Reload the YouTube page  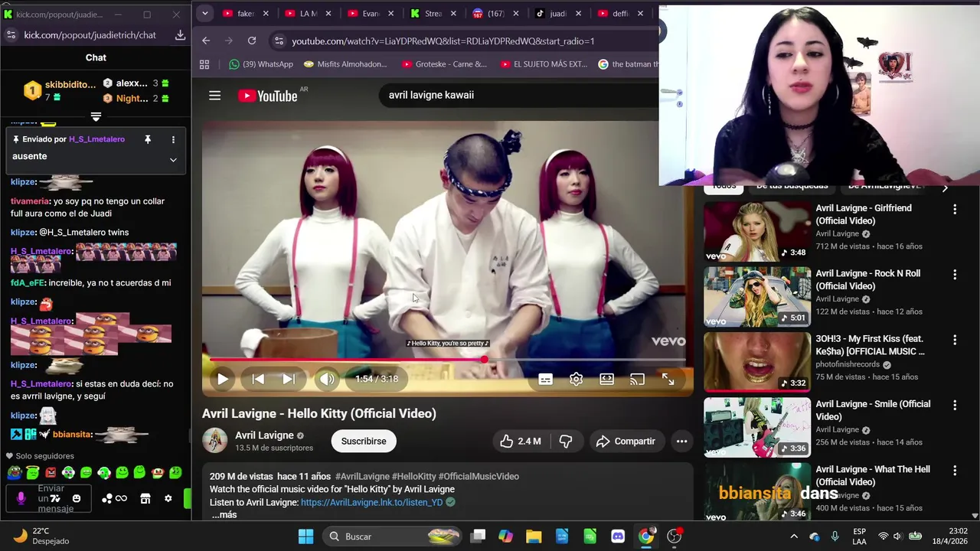pyautogui.click(x=252, y=41)
